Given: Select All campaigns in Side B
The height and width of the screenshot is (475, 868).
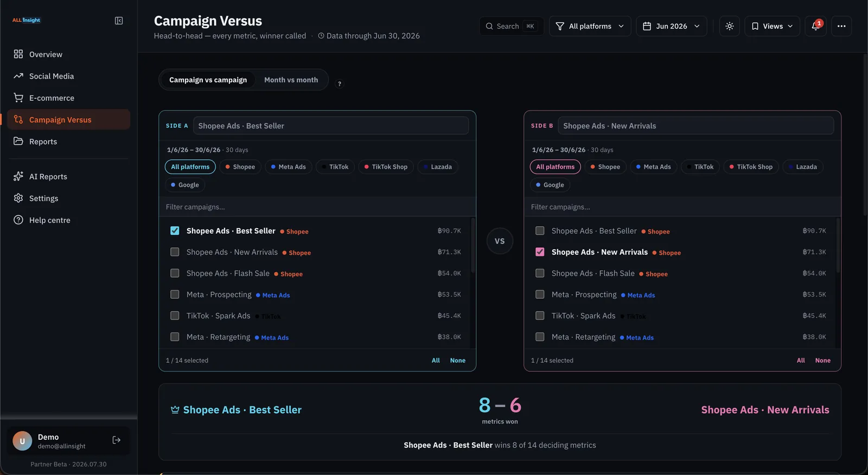Looking at the screenshot, I should point(801,360).
